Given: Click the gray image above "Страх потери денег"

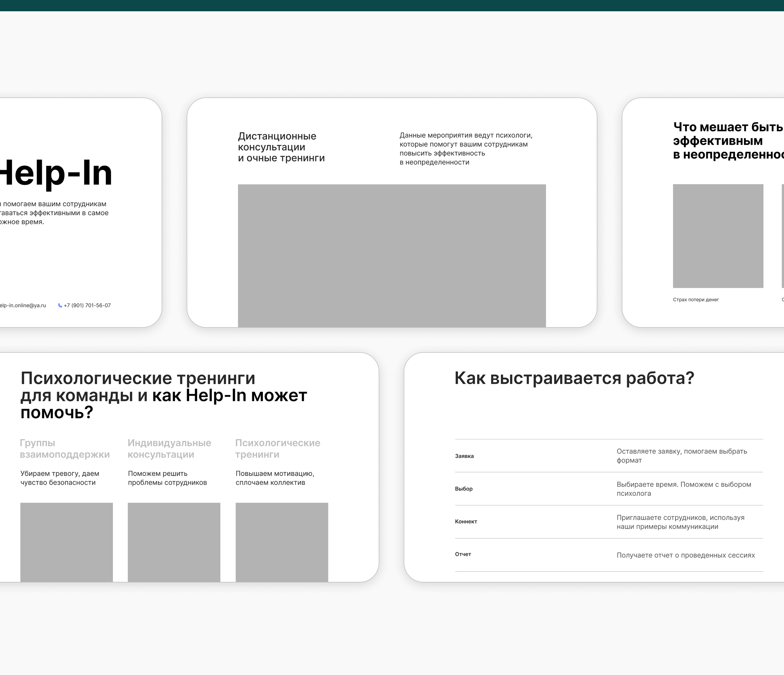Looking at the screenshot, I should pyautogui.click(x=718, y=236).
